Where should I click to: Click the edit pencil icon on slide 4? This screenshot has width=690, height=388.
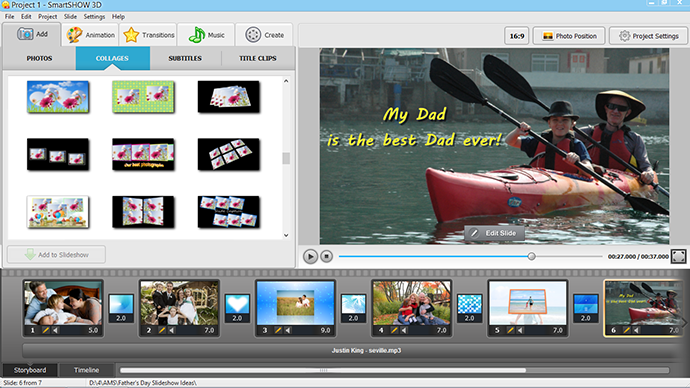click(x=394, y=330)
